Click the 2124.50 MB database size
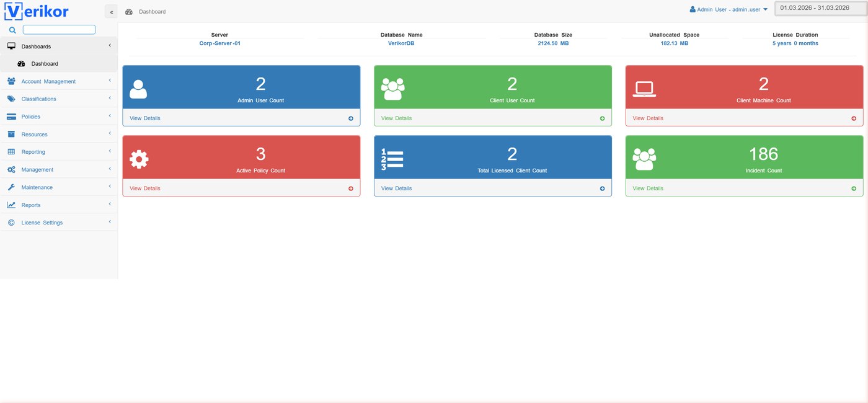Viewport: 868px width, 403px height. (553, 43)
